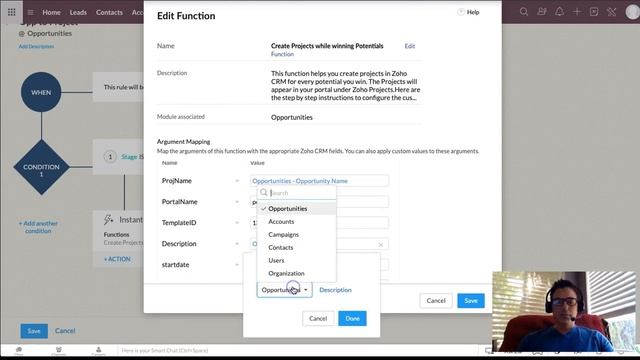The width and height of the screenshot is (640, 360).
Task: Click the Channels icon in bottom bar
Action: point(59,350)
